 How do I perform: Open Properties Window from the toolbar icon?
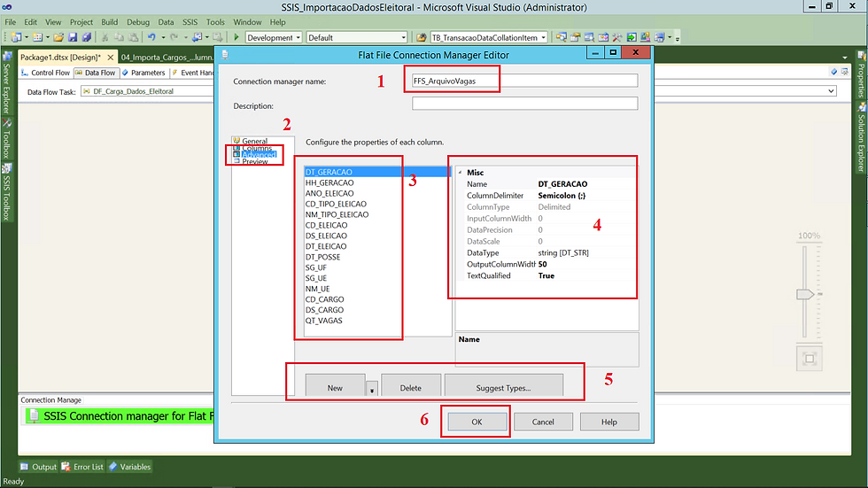pyautogui.click(x=575, y=37)
